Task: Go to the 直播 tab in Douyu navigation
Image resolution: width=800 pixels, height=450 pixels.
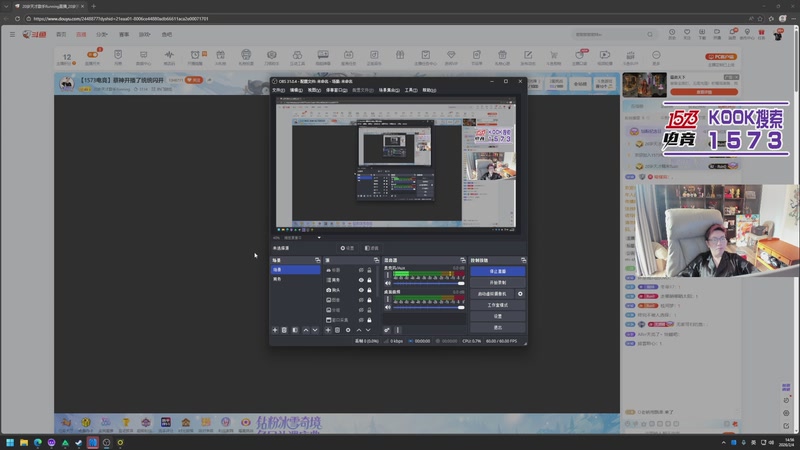Action: 81,34
